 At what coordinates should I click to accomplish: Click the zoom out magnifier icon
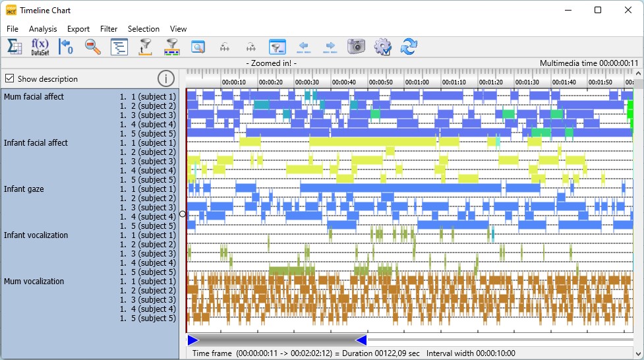click(x=93, y=46)
